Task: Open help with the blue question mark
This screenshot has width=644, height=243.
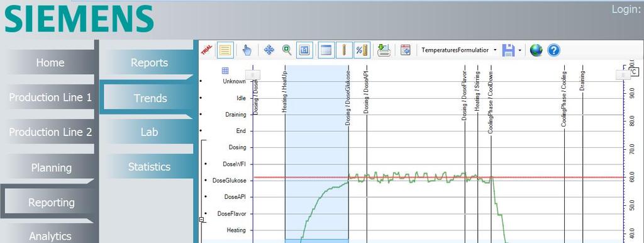Action: click(553, 50)
